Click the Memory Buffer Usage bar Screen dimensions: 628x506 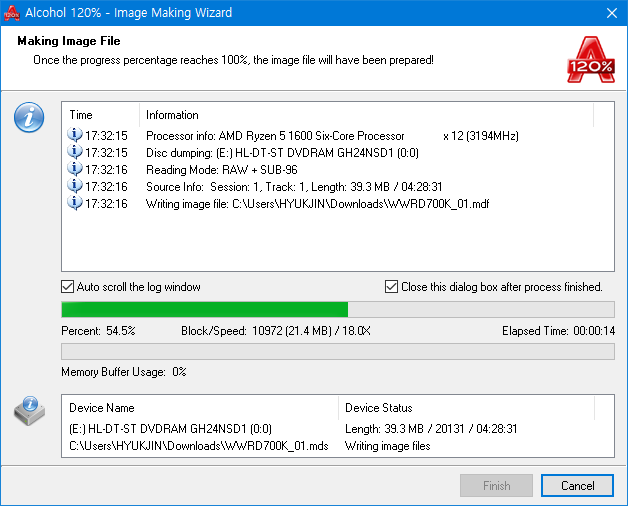pyautogui.click(x=338, y=351)
